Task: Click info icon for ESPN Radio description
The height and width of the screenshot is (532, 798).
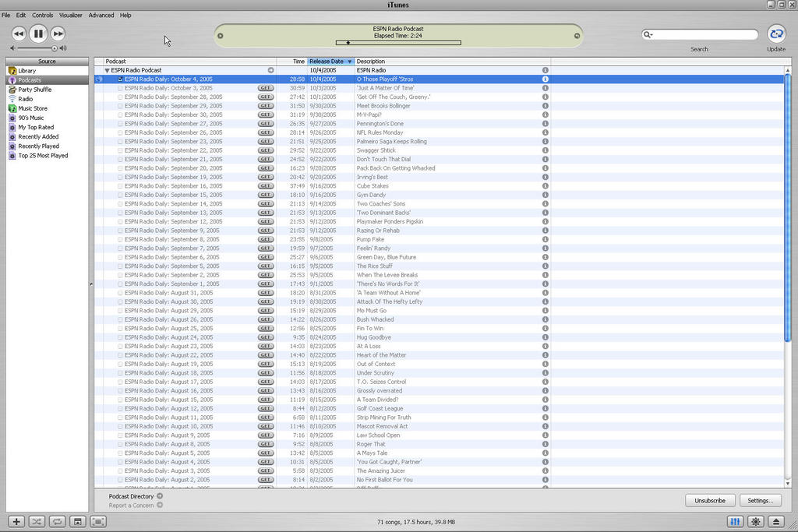Action: (545, 70)
